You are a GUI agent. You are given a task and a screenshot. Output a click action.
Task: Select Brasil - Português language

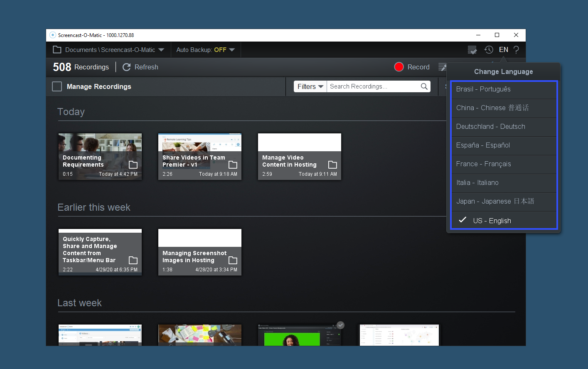click(x=504, y=89)
